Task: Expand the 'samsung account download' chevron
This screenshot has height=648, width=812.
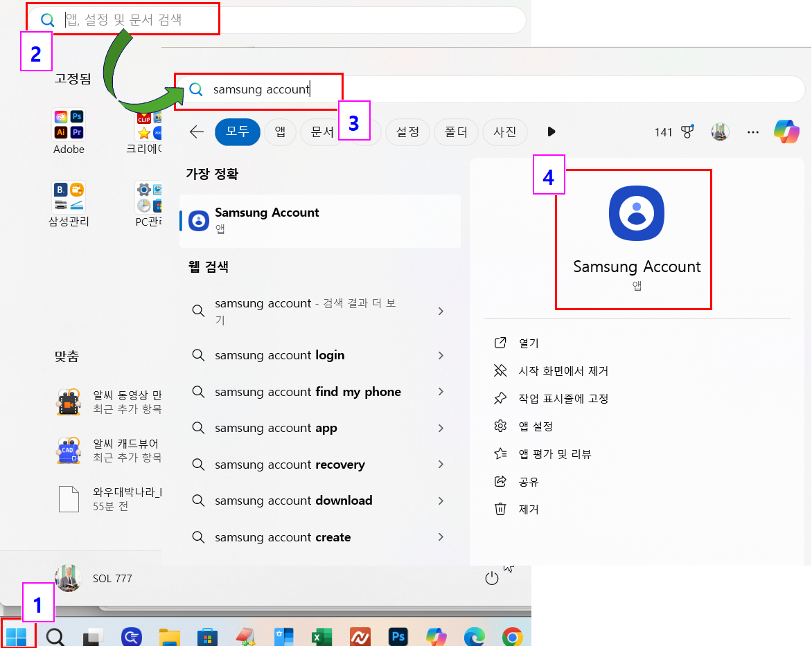Action: coord(441,501)
